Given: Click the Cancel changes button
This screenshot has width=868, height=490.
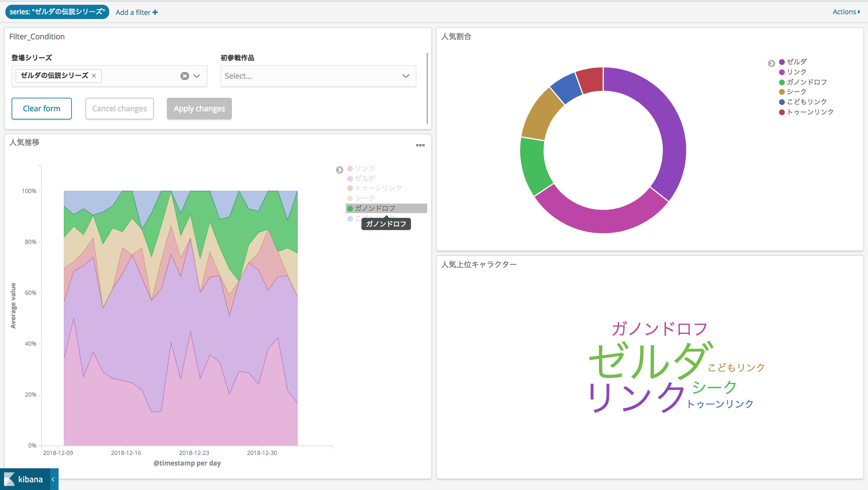Looking at the screenshot, I should click(119, 109).
